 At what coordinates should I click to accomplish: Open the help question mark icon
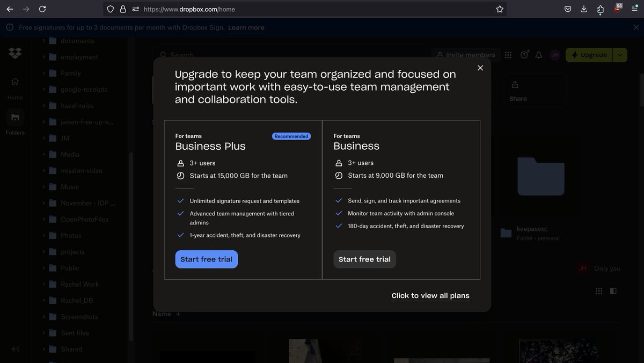(524, 55)
